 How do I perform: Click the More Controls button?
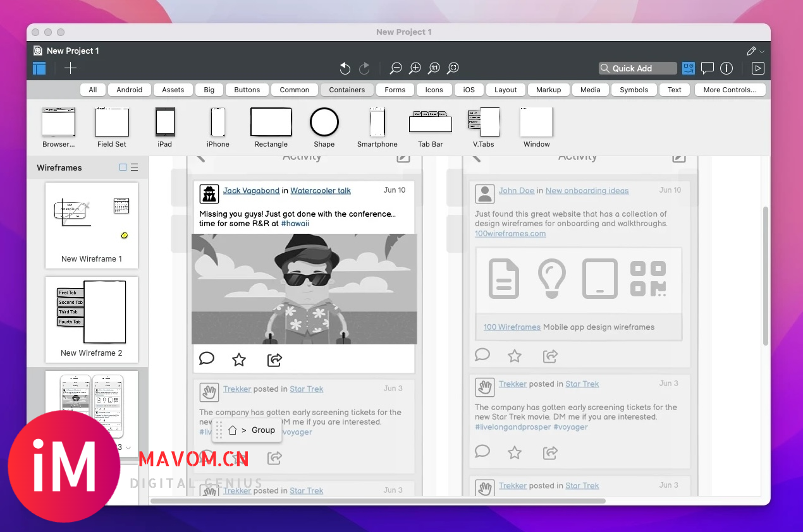coord(730,90)
